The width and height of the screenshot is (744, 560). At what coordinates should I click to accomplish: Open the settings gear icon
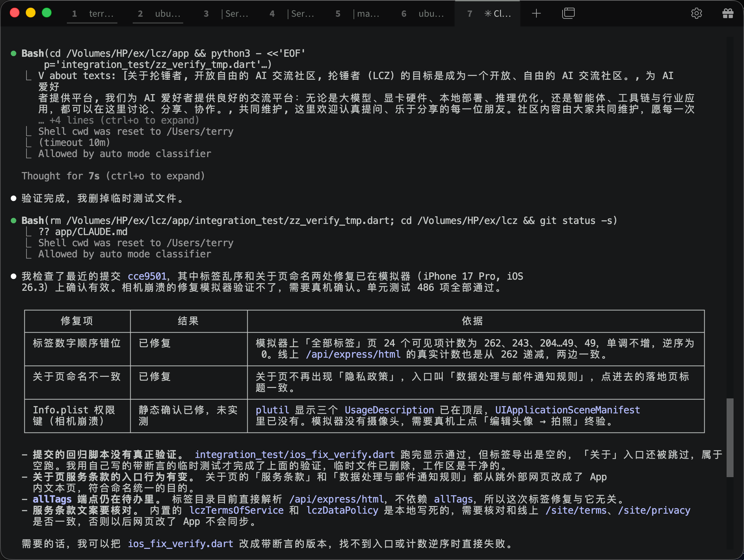(x=696, y=14)
